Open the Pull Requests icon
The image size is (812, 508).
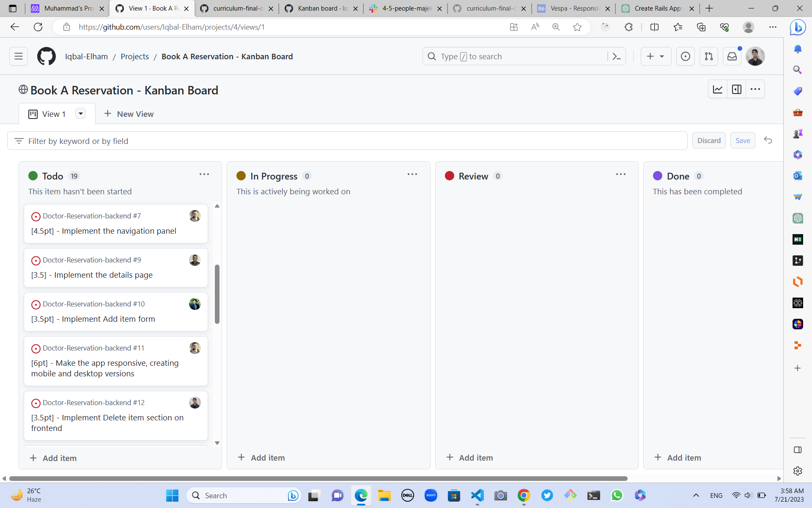709,56
